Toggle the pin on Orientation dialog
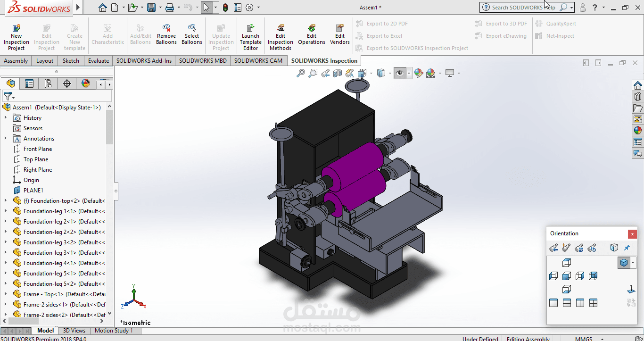The image size is (644, 341). coord(627,248)
